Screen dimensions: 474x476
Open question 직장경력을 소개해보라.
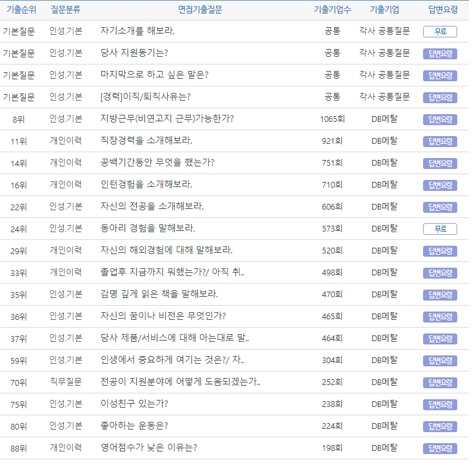tap(146, 141)
